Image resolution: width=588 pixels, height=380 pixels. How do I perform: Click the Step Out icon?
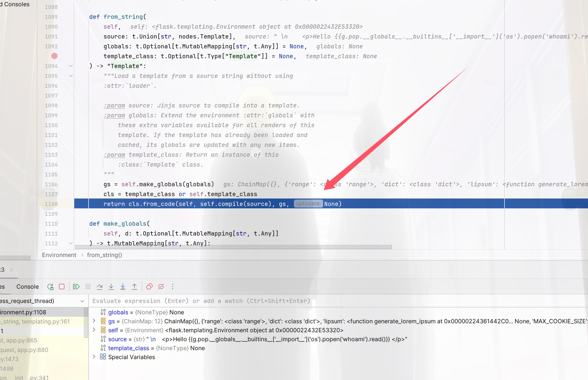pyautogui.click(x=134, y=287)
